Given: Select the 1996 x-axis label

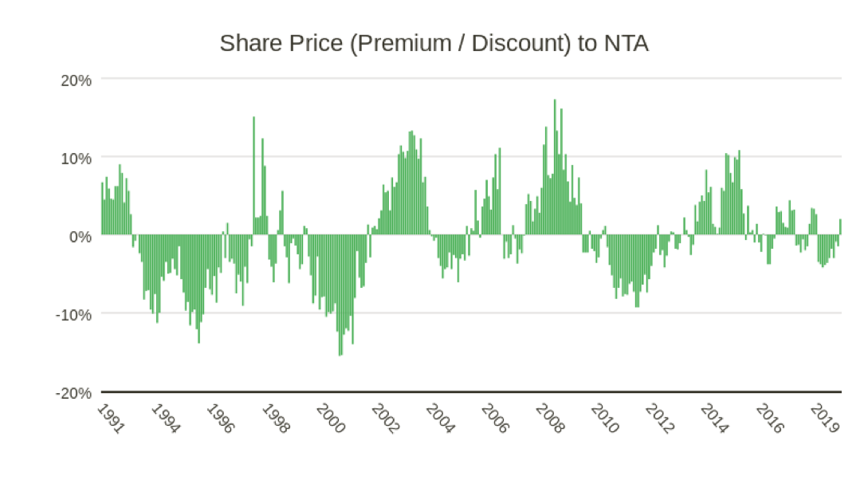Looking at the screenshot, I should coord(220,419).
